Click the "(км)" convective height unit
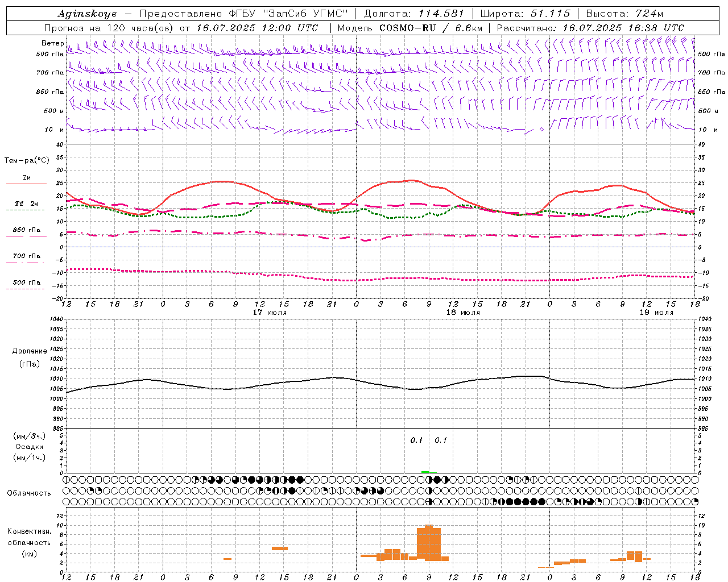The width and height of the screenshot is (728, 582). [30, 554]
